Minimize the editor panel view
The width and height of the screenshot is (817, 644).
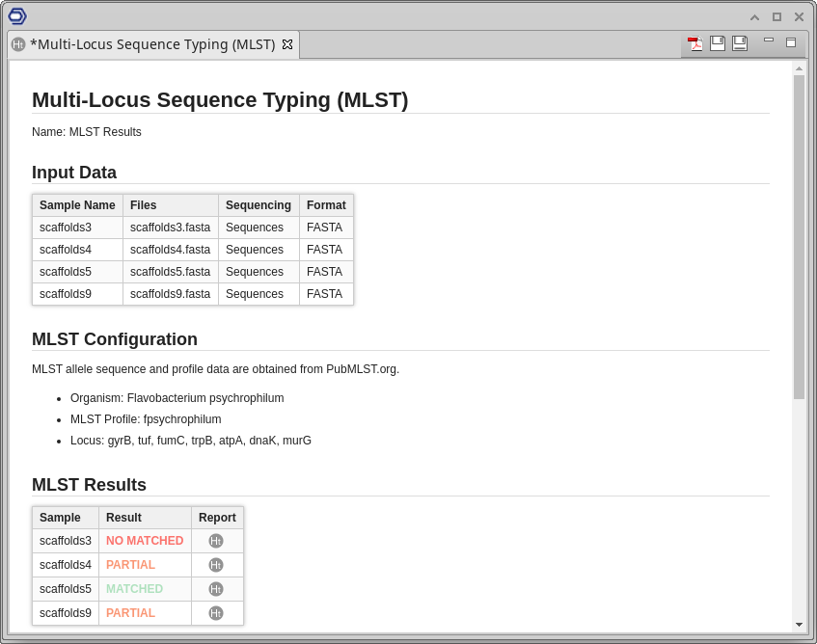pos(769,40)
